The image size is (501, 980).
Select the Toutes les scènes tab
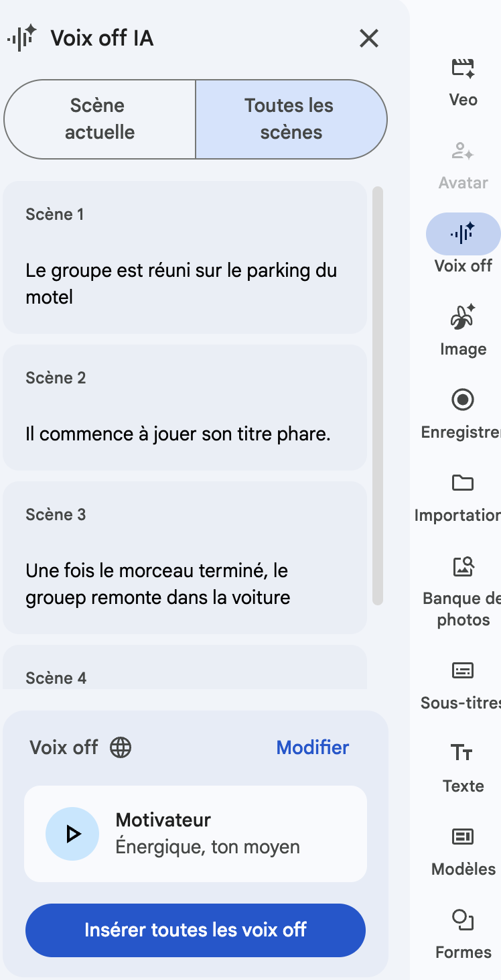[291, 119]
